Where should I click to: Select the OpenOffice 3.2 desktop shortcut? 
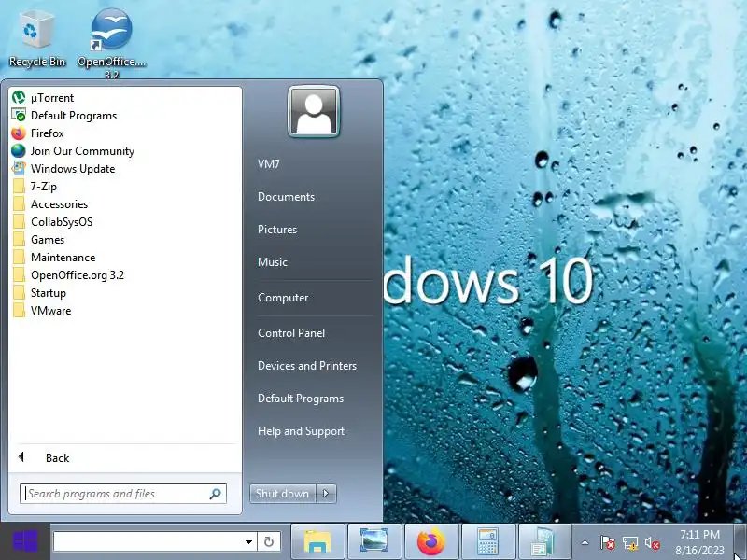tap(111, 42)
